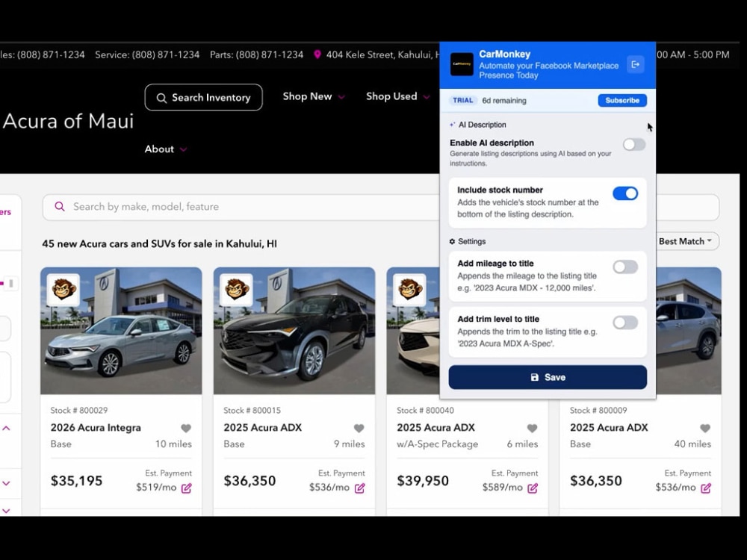Click the magnifier icon in make/model search bar

coord(60,207)
